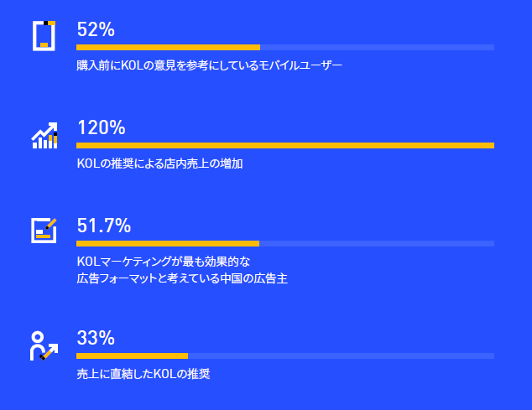The image size is (532, 410).
Task: Click the rising bar chart icon
Action: point(44,135)
